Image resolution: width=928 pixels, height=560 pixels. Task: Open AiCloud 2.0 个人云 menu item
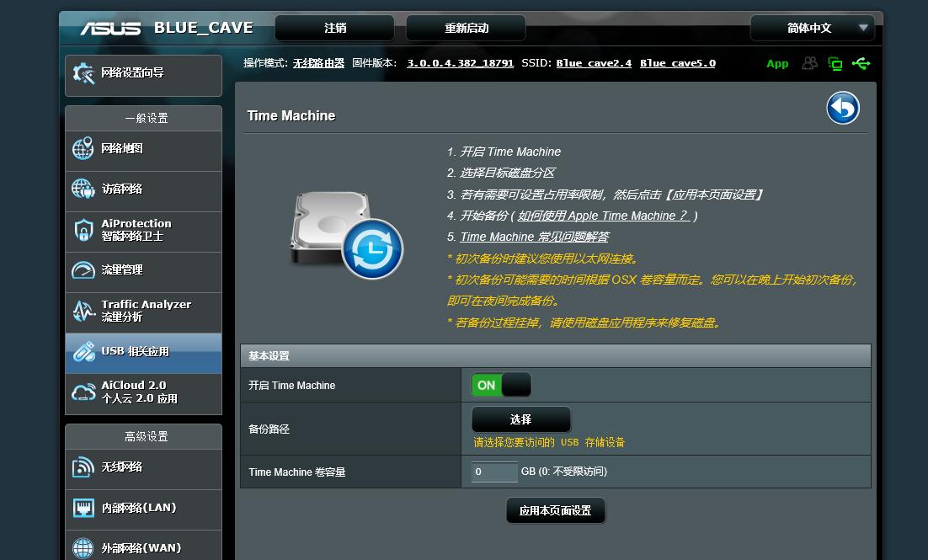pos(144,392)
